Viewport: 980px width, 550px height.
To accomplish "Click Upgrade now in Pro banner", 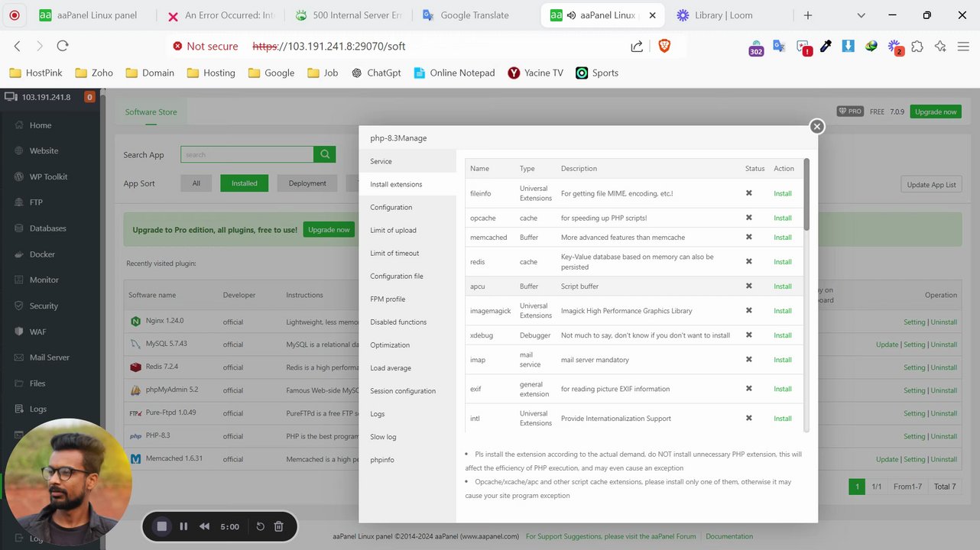I will [329, 229].
